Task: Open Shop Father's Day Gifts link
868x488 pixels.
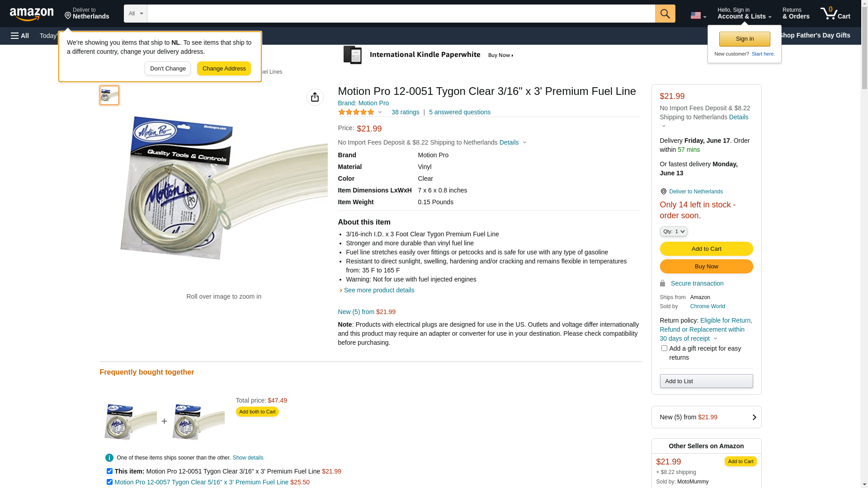Action: click(x=814, y=35)
